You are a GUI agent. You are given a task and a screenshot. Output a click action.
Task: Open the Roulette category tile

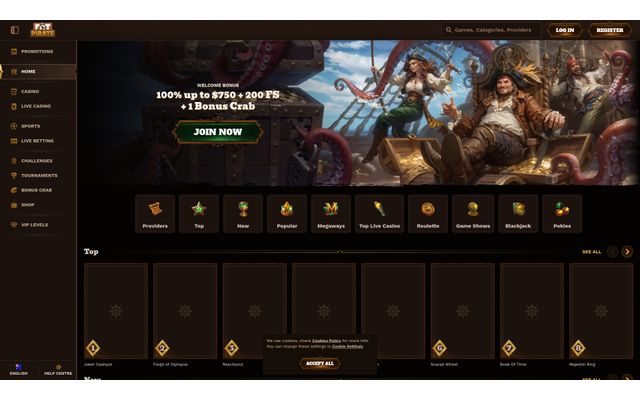coord(428,213)
